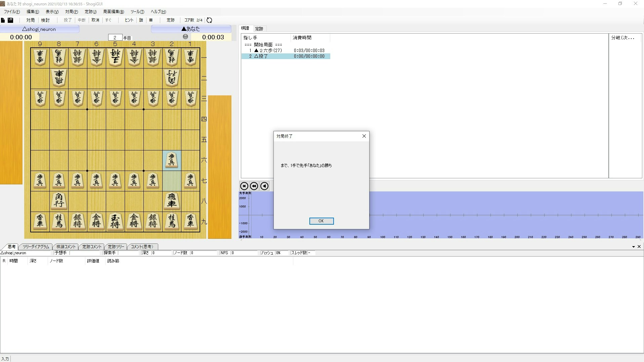Click the 分岐(次... panel header
This screenshot has height=362, width=644.
[625, 38]
